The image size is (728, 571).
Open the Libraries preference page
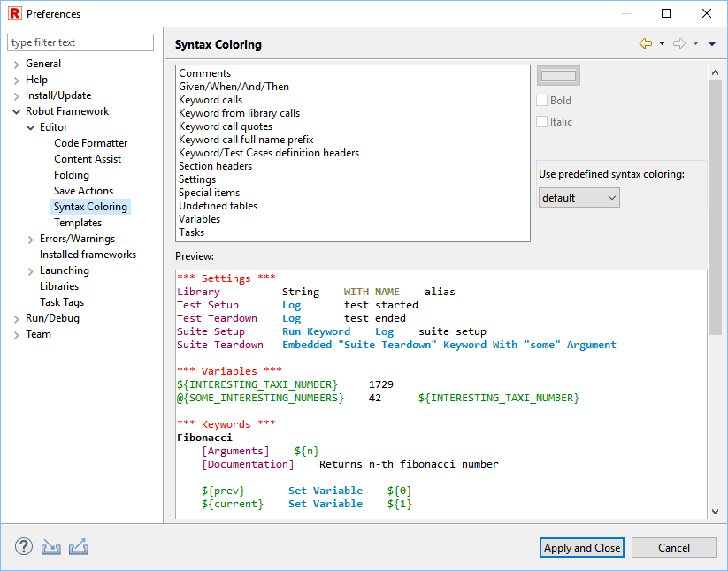[59, 286]
